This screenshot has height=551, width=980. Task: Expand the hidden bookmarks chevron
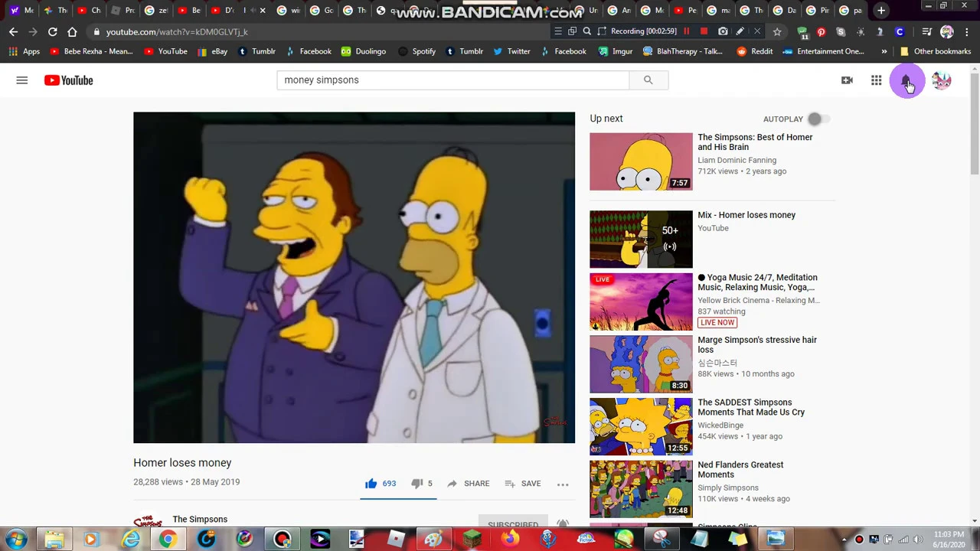(884, 51)
